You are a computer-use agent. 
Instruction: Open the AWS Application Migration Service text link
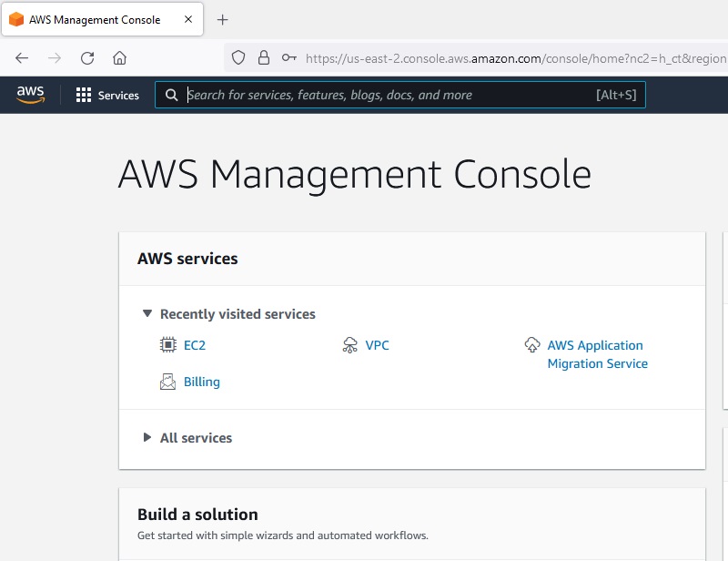click(596, 354)
